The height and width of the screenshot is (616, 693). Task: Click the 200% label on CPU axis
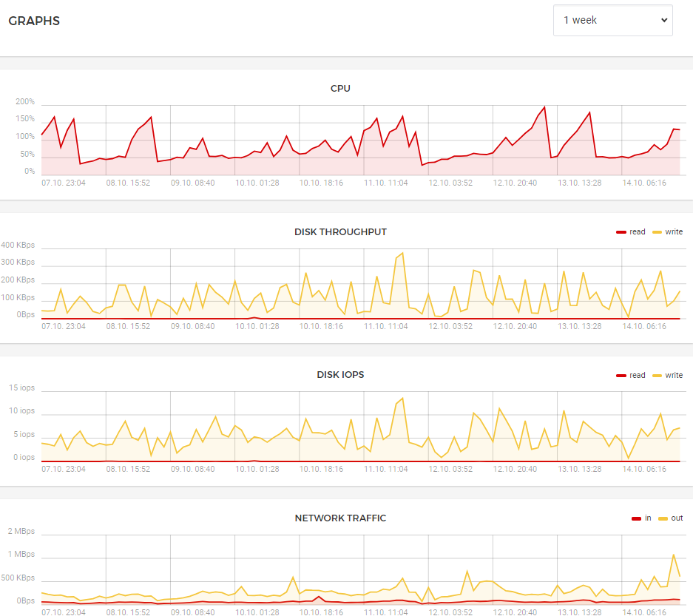[x=25, y=101]
